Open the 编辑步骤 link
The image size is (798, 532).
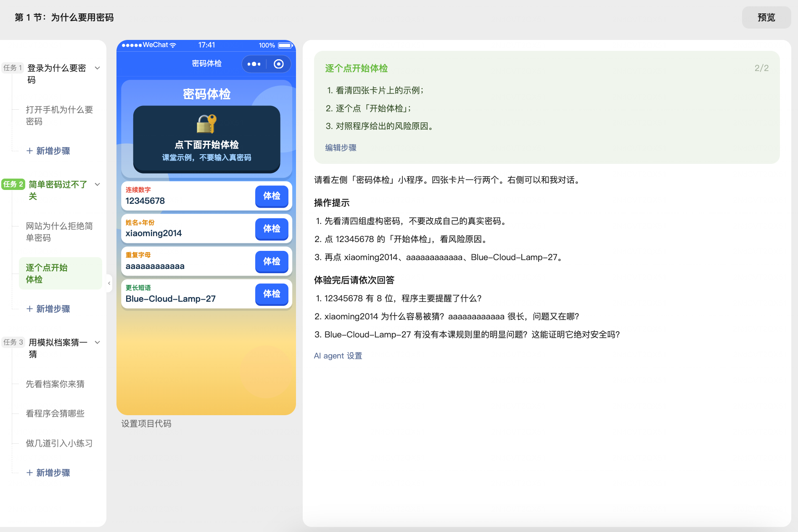(341, 147)
